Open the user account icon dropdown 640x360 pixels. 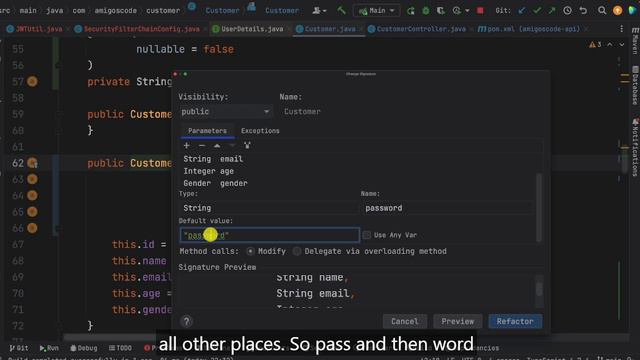319,11
